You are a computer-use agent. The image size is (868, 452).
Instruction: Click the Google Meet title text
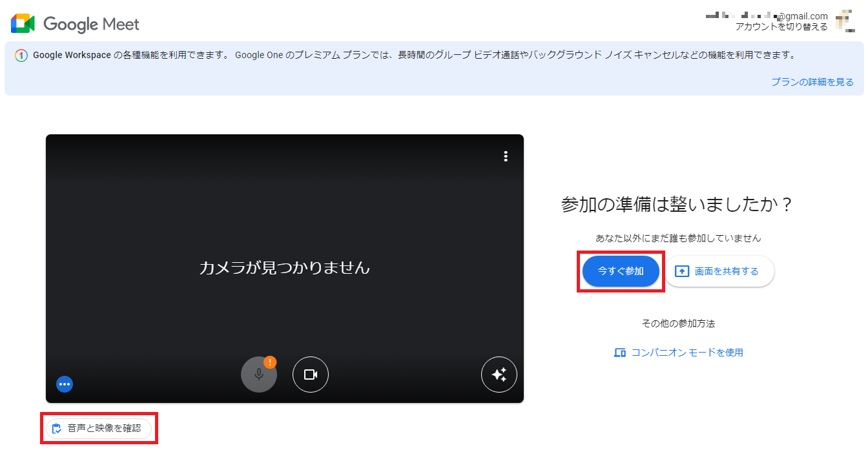coord(91,25)
